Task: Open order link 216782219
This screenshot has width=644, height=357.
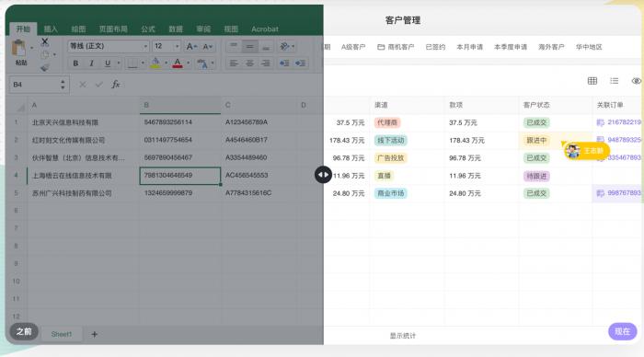Action: pyautogui.click(x=624, y=122)
